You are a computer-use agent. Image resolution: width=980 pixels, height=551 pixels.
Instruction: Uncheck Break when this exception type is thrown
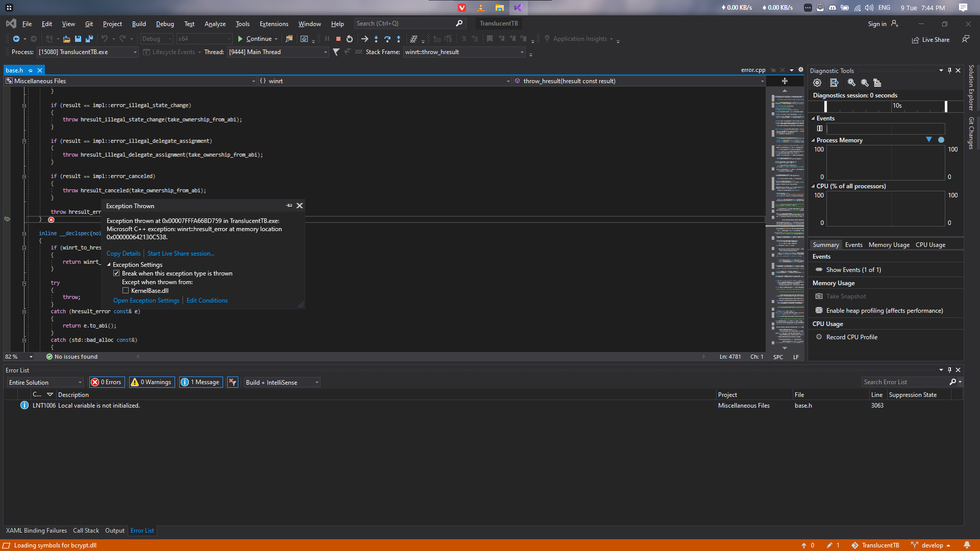click(117, 273)
